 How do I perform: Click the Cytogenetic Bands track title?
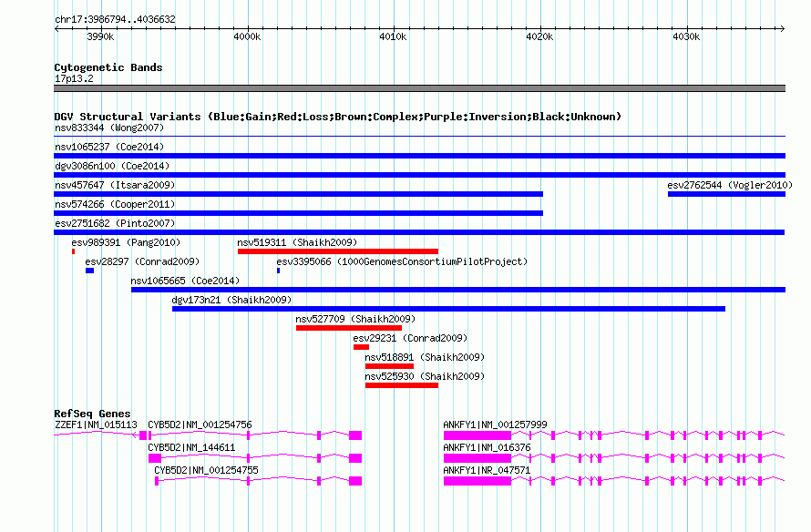(x=108, y=67)
